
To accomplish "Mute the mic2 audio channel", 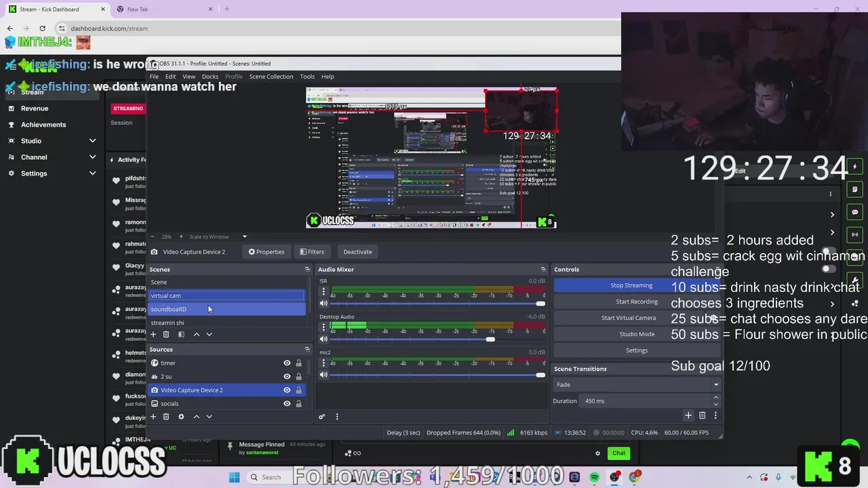I will click(x=323, y=375).
